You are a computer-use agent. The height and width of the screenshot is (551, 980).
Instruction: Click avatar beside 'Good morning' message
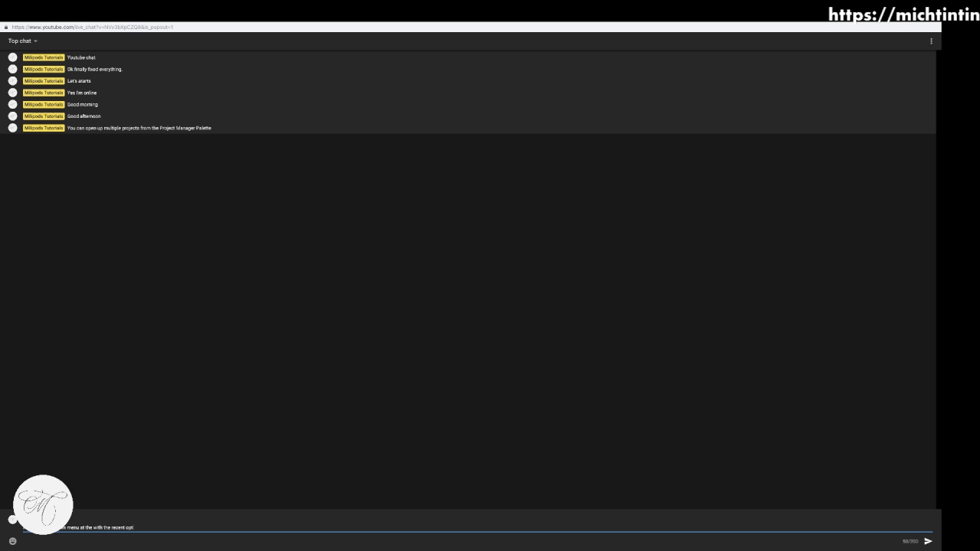pos(12,104)
